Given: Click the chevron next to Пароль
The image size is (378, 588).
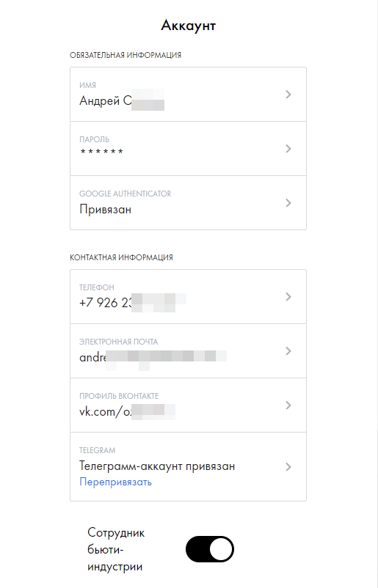Looking at the screenshot, I should [288, 149].
